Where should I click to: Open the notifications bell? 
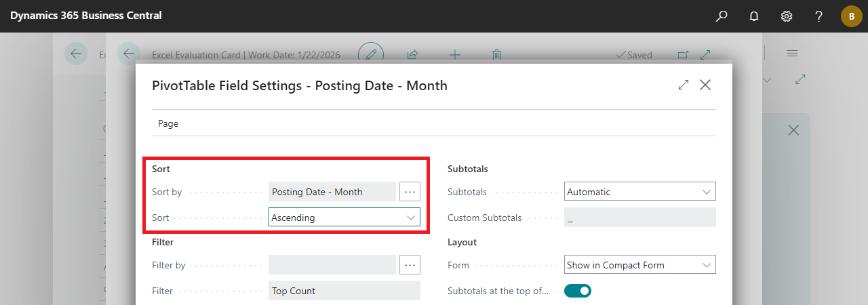pyautogui.click(x=754, y=16)
